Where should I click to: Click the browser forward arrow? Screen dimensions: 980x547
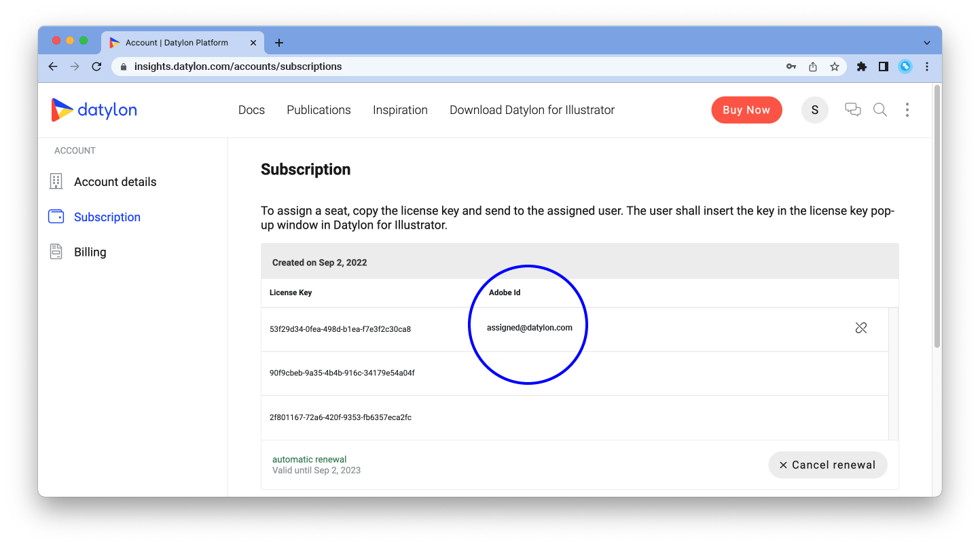[75, 67]
